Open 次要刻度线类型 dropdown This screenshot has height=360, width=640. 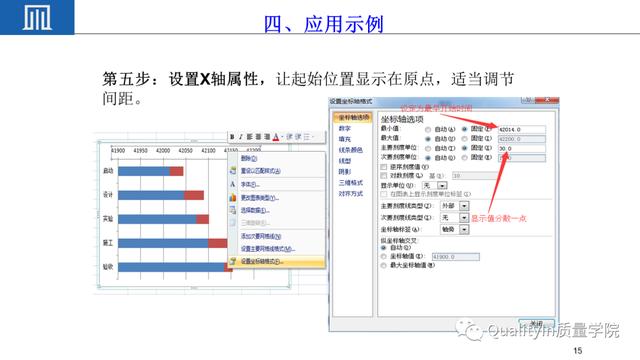[x=464, y=218]
